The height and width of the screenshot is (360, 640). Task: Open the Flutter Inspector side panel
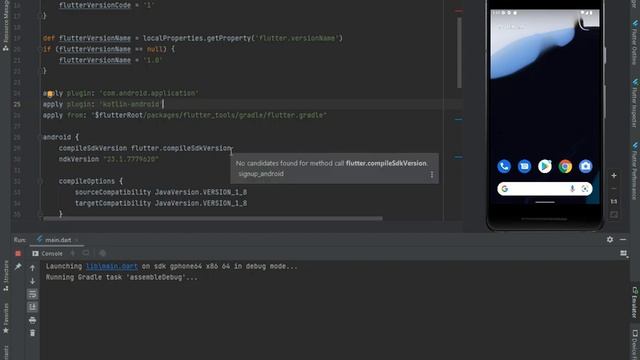pyautogui.click(x=635, y=103)
